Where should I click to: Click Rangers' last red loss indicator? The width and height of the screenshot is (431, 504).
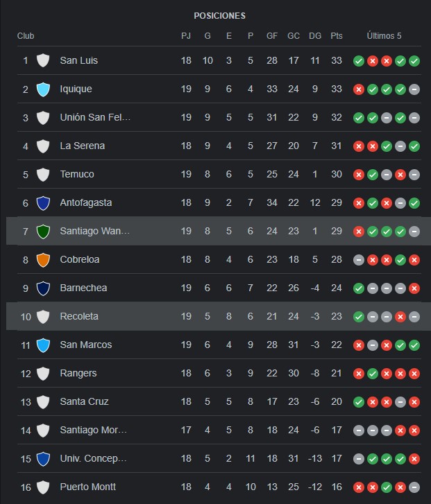pos(414,374)
